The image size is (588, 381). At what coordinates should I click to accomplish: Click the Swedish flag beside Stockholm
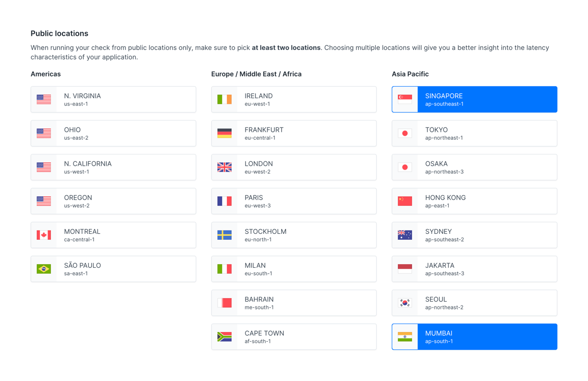[x=224, y=235]
